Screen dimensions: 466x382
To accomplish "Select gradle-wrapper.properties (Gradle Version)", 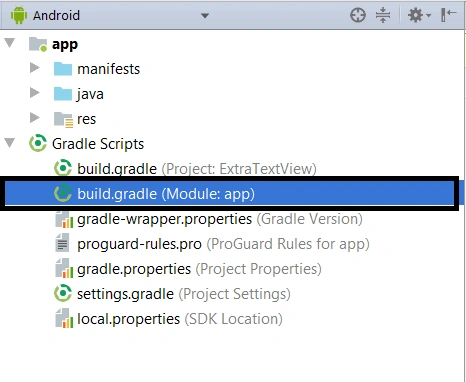I will tap(220, 219).
